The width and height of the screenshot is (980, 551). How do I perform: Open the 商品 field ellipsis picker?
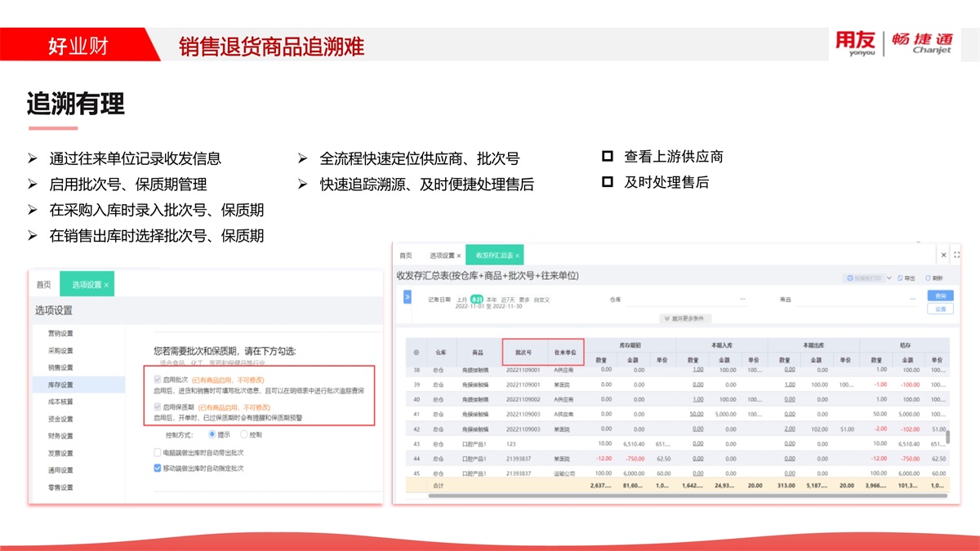(x=911, y=300)
